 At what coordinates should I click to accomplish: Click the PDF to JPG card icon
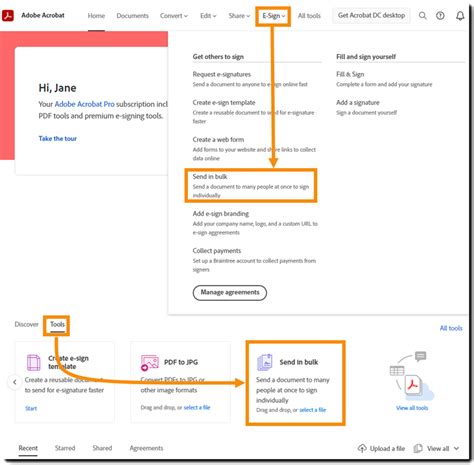(150, 363)
